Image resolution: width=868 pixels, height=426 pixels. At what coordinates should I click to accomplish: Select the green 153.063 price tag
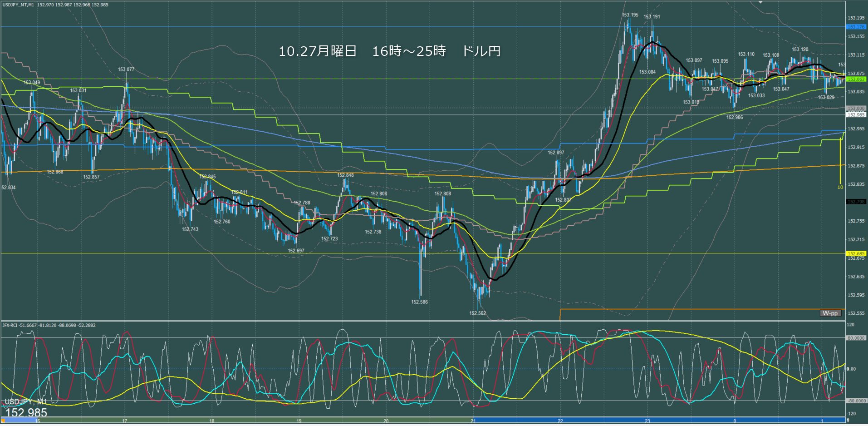pos(856,79)
